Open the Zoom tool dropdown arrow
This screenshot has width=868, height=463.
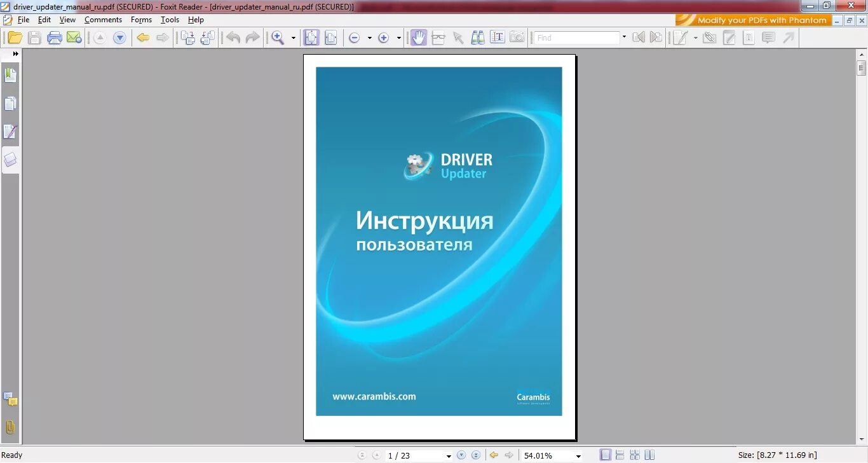click(294, 38)
